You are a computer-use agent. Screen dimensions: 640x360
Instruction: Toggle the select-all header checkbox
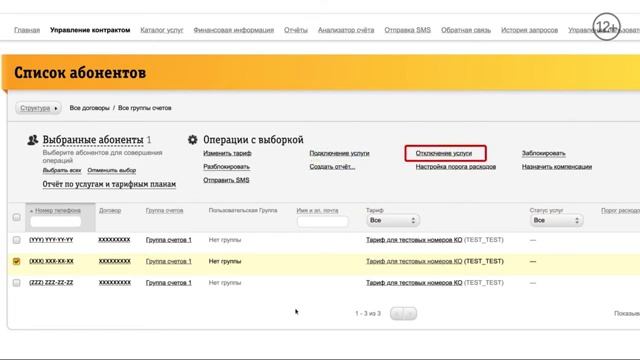pyautogui.click(x=16, y=217)
